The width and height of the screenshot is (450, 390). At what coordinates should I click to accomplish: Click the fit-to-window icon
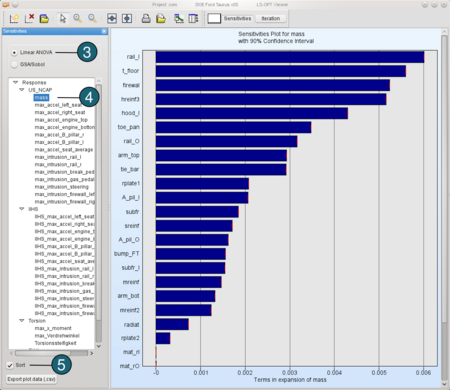coord(112,18)
